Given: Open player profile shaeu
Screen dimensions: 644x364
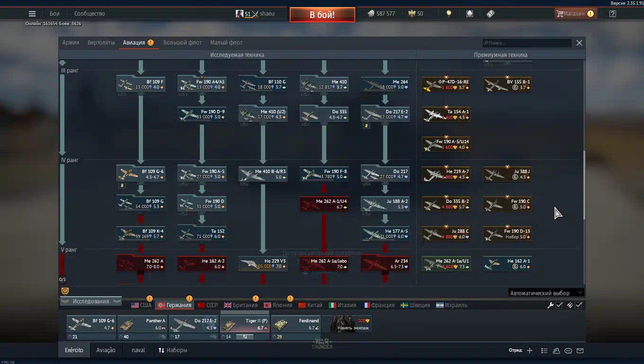Looking at the screenshot, I should click(x=255, y=14).
